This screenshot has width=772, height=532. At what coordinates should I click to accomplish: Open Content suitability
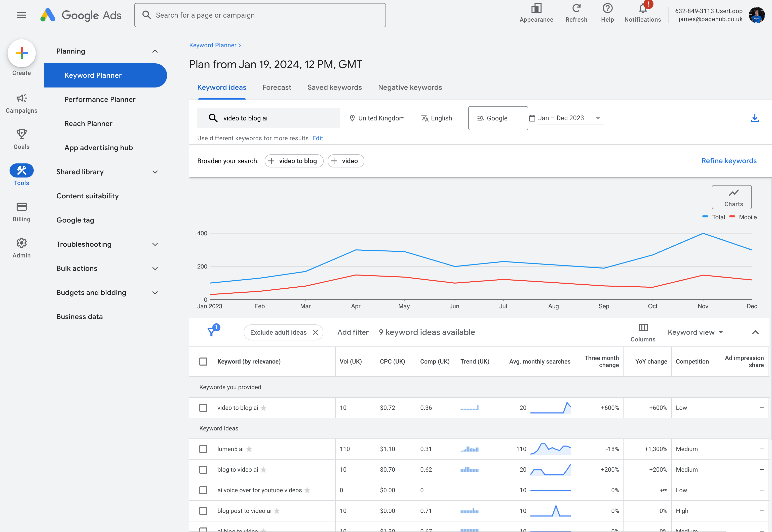click(87, 196)
